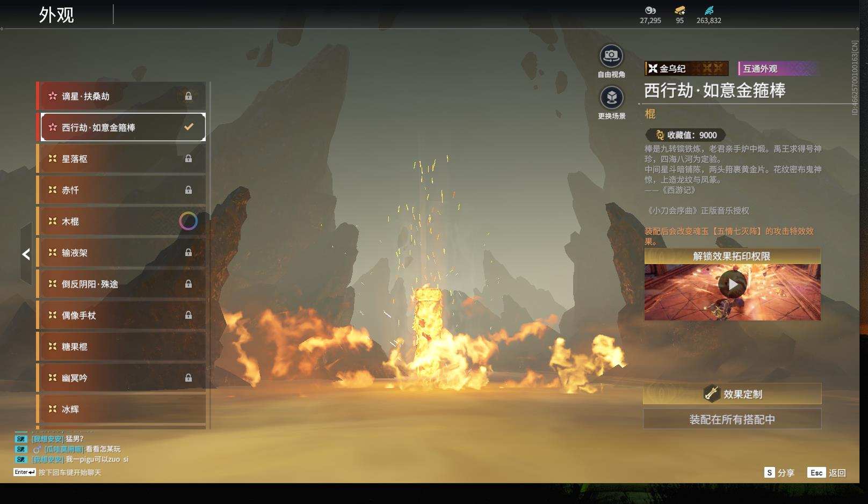Click the chat input hint 按下回车键开始聊天
The image size is (868, 504).
pyautogui.click(x=70, y=472)
